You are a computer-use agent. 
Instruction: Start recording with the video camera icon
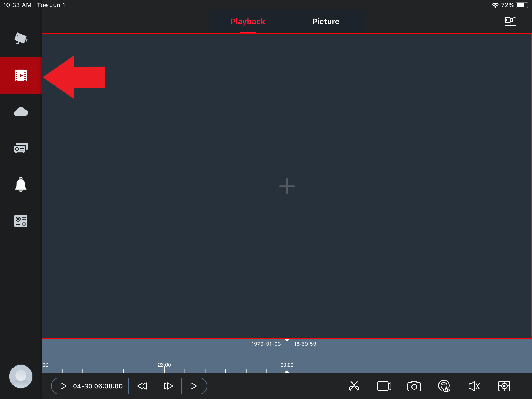click(x=384, y=386)
